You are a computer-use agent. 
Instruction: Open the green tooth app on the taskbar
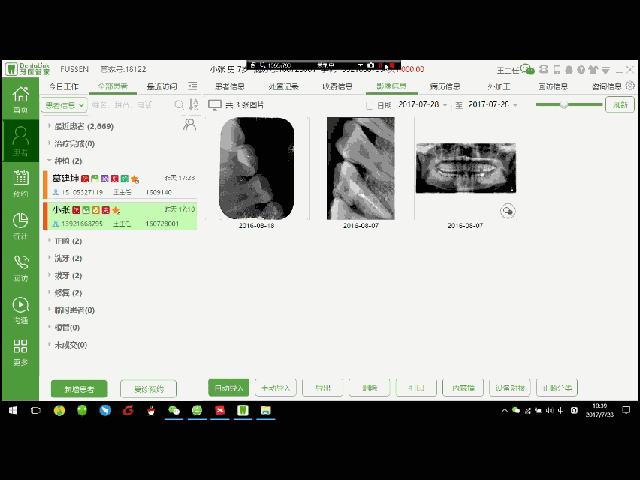[243, 410]
